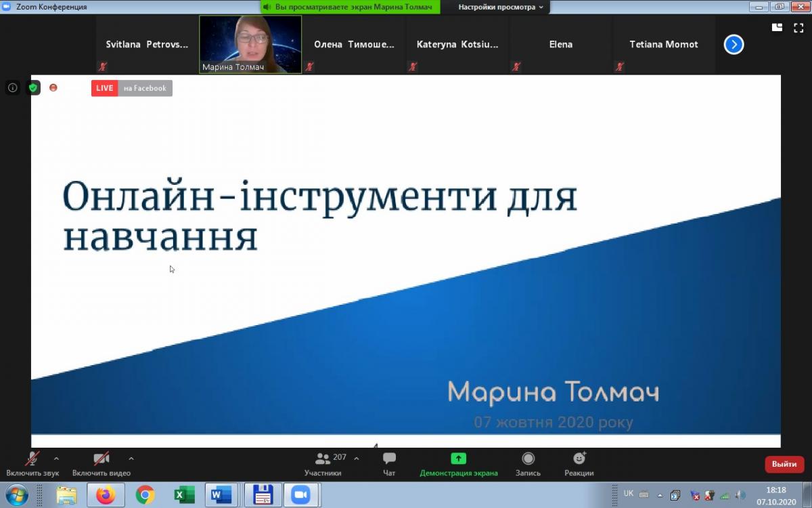Switch the video layout view icon
812x508 pixels.
click(x=777, y=28)
